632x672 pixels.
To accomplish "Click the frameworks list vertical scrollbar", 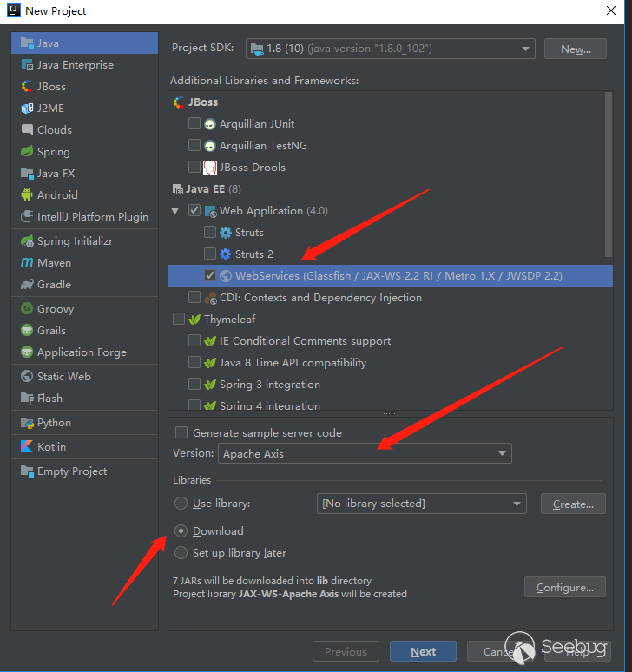I will click(x=608, y=175).
